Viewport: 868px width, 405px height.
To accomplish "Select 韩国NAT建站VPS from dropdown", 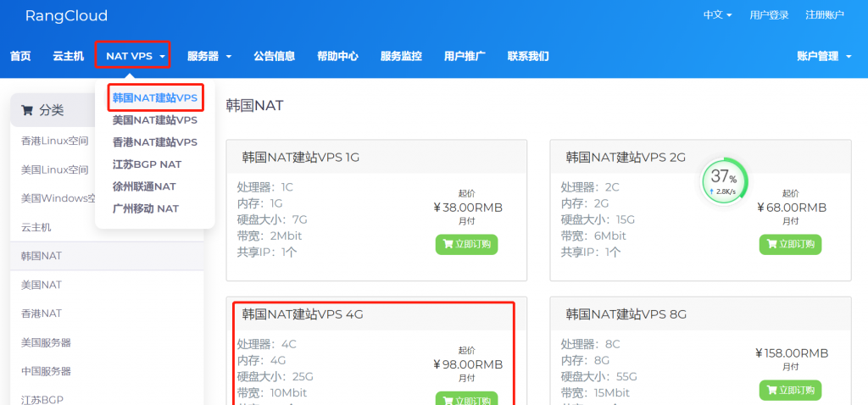I will [155, 98].
